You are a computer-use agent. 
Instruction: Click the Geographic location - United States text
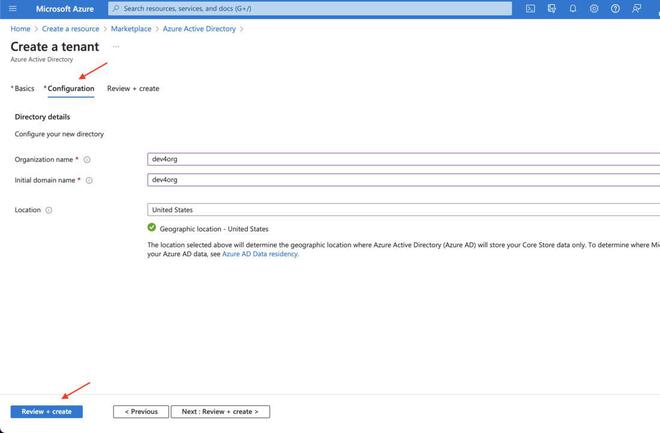(x=214, y=229)
